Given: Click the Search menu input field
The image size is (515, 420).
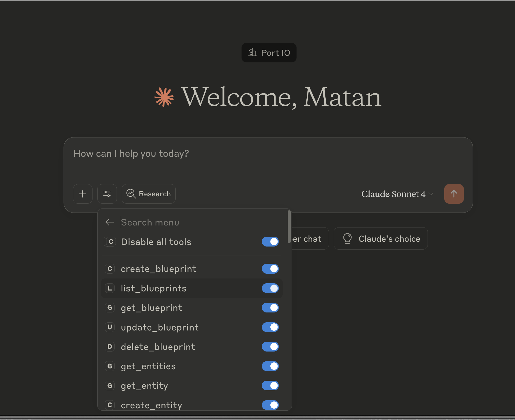Looking at the screenshot, I should click(177, 222).
